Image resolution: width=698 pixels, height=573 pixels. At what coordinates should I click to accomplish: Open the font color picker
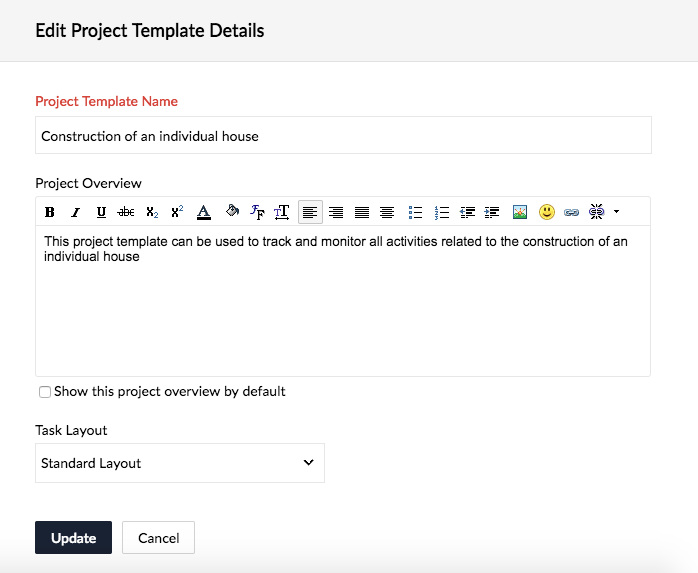(x=204, y=212)
